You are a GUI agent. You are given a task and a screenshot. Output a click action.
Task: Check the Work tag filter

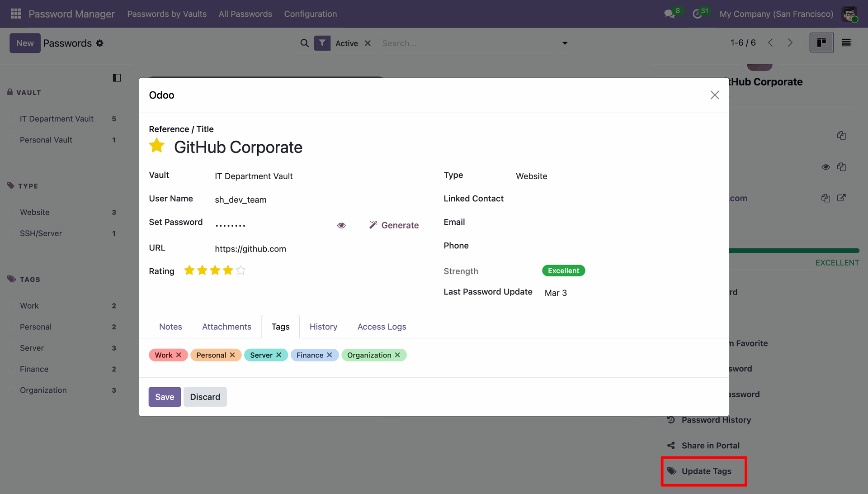tap(12, 306)
